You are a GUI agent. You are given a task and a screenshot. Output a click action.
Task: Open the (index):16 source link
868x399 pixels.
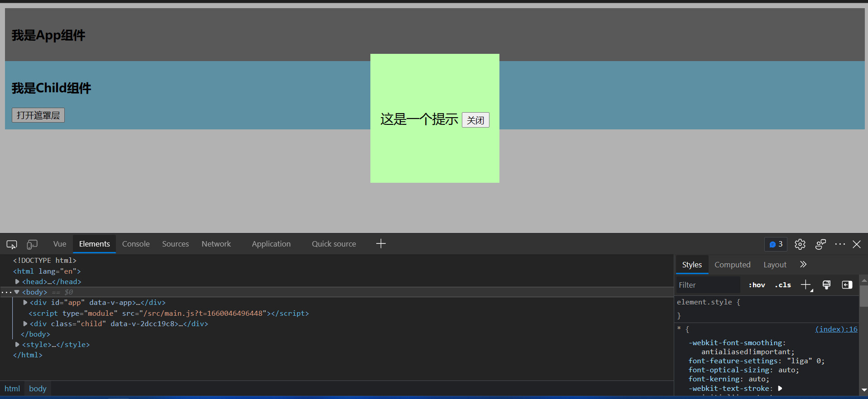[x=836, y=329]
